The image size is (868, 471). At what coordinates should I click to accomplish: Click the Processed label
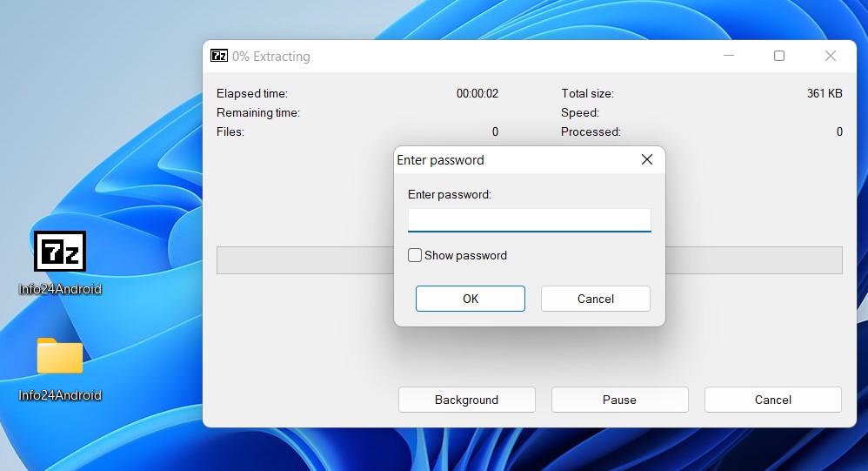(591, 131)
